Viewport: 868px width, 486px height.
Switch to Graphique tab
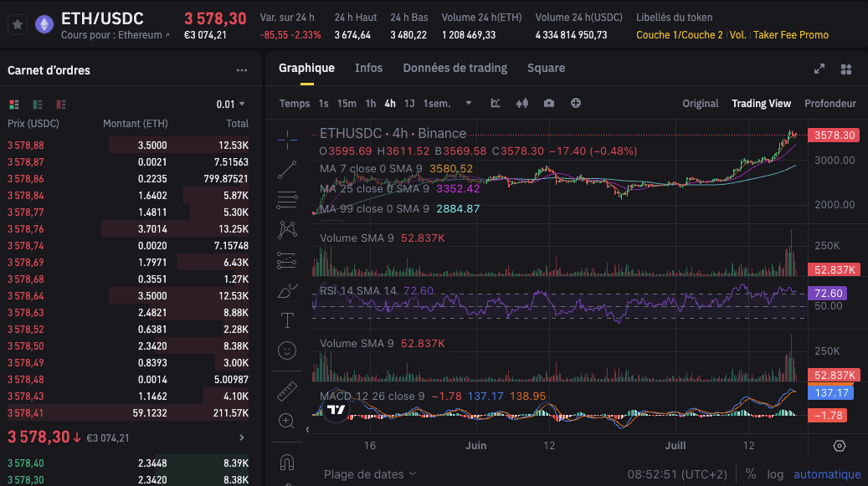pos(306,68)
